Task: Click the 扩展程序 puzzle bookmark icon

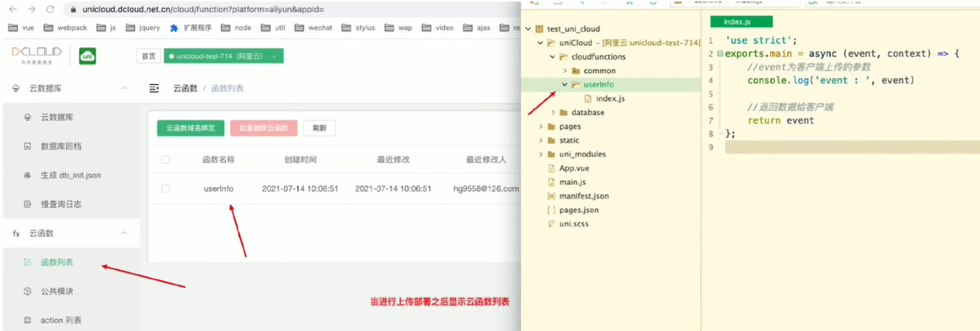Action: click(174, 27)
